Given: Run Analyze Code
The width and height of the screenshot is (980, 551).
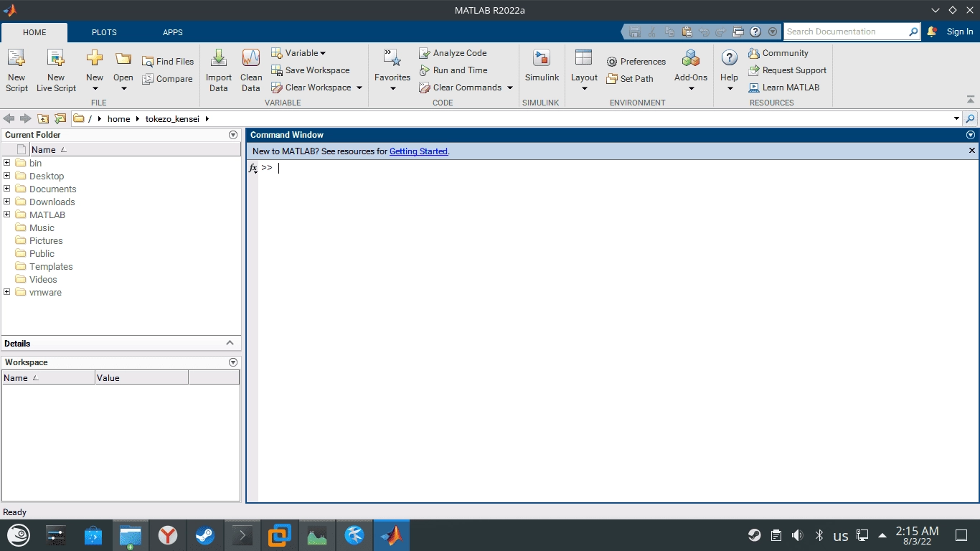Looking at the screenshot, I should [453, 53].
